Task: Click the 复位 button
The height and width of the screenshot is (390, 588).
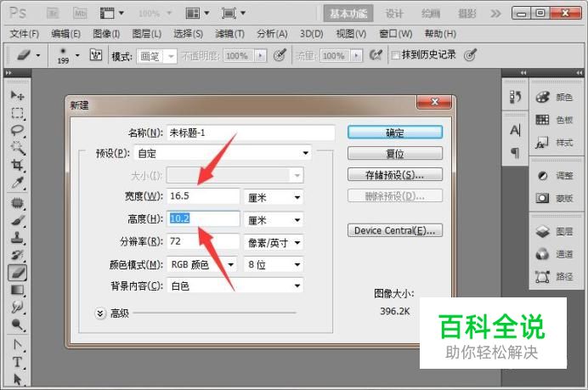Action: coord(395,154)
